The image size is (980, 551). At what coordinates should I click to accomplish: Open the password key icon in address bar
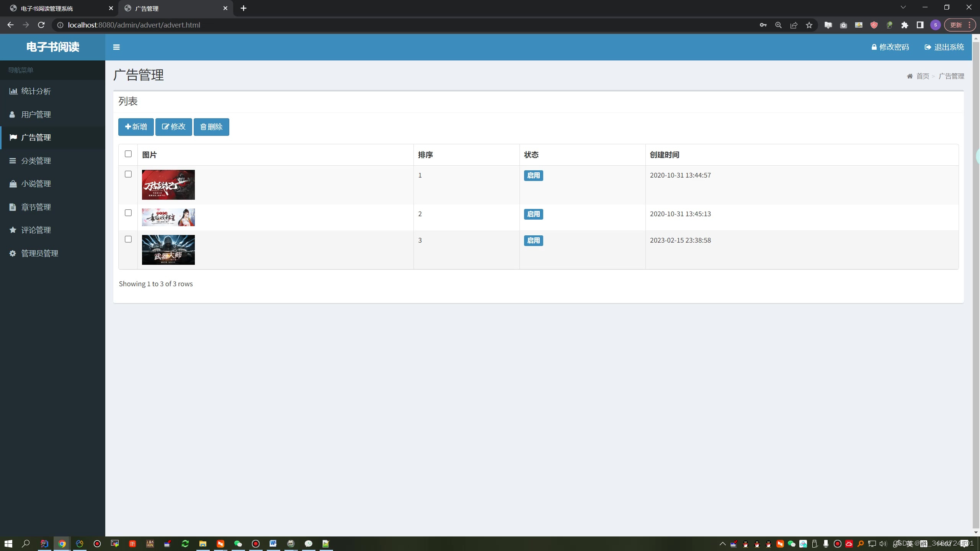[763, 25]
